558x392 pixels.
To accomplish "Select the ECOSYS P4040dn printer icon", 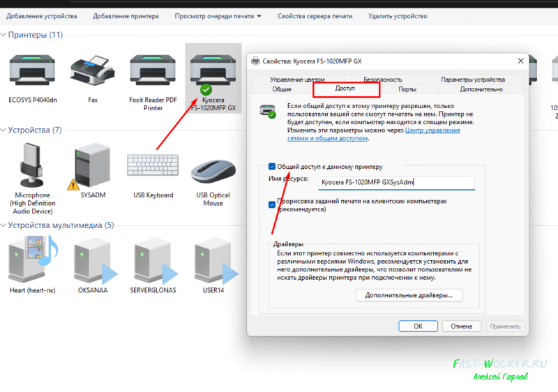I will [32, 70].
